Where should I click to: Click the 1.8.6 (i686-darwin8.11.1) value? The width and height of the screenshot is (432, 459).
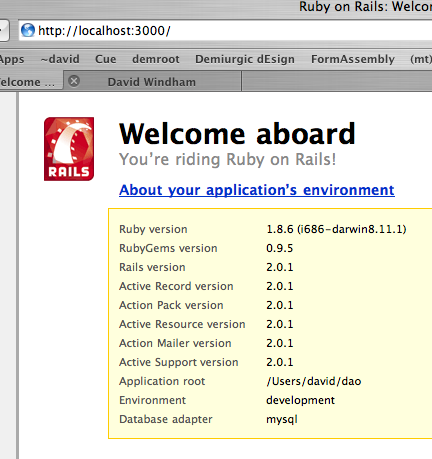336,229
